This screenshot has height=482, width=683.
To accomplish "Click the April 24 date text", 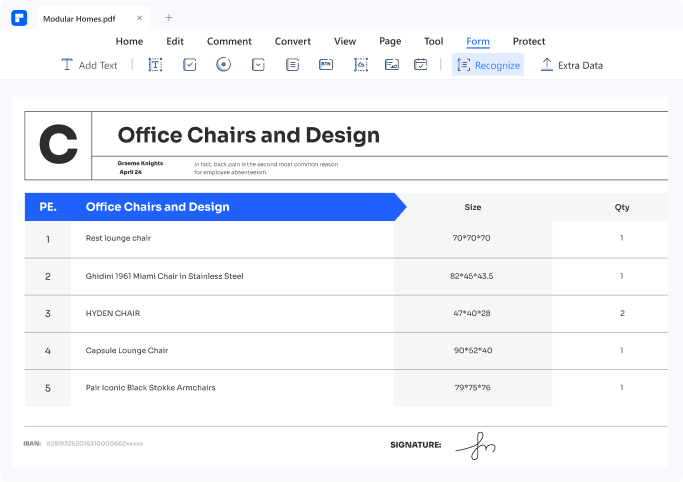I will [x=130, y=172].
